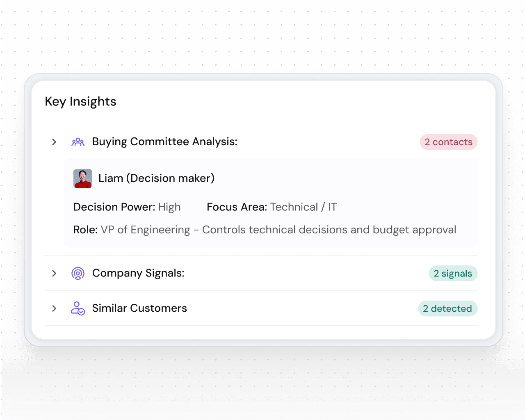Expand the Buying Committee Analysis chevron

click(54, 142)
